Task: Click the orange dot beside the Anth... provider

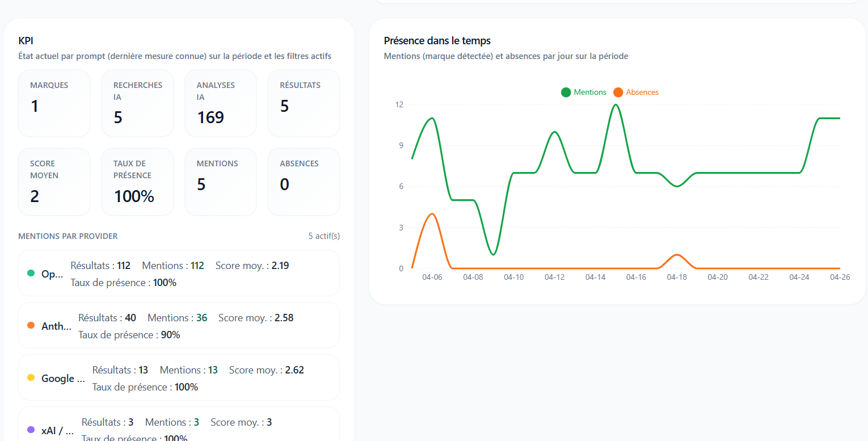Action: click(31, 326)
